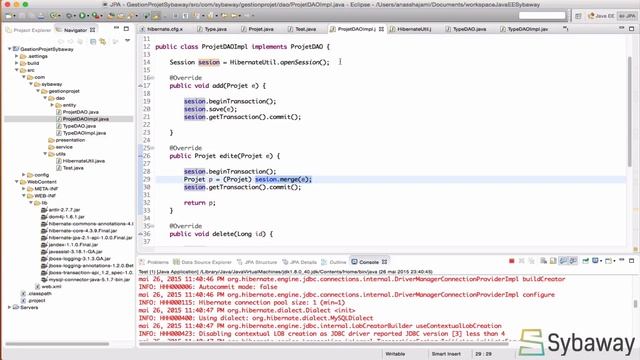Switch to Java EE perspective
Viewport: 640px width, 360px height.
tap(601, 16)
